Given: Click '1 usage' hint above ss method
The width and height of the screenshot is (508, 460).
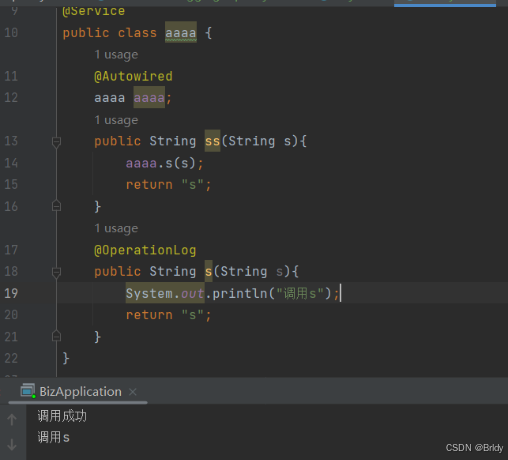Looking at the screenshot, I should [x=116, y=120].
